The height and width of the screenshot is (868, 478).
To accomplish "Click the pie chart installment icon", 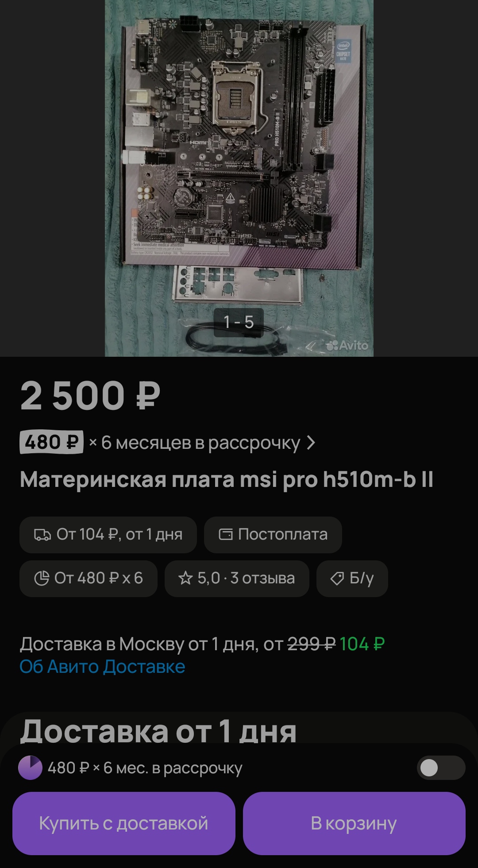I will pyautogui.click(x=42, y=578).
